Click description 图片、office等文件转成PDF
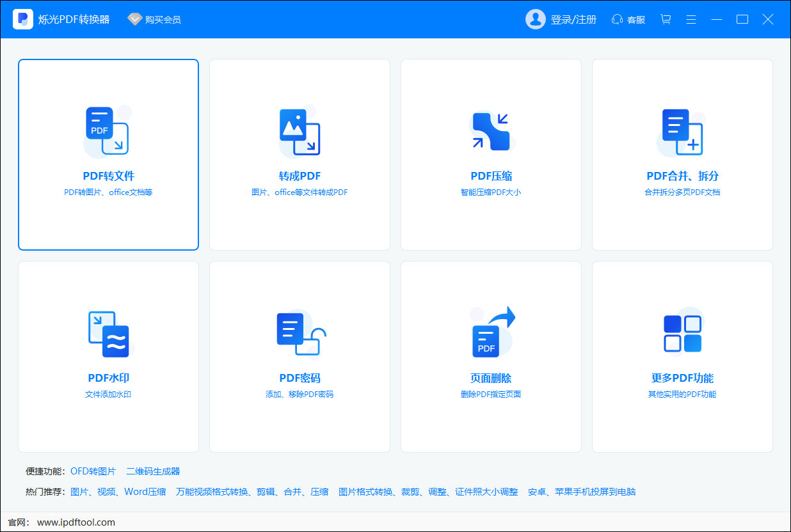791x532 pixels. (300, 192)
